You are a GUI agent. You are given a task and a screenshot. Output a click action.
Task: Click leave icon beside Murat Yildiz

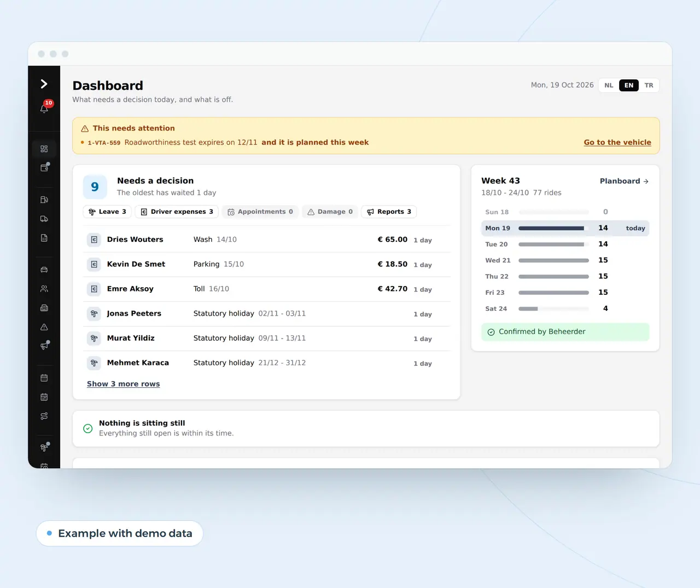pyautogui.click(x=94, y=338)
